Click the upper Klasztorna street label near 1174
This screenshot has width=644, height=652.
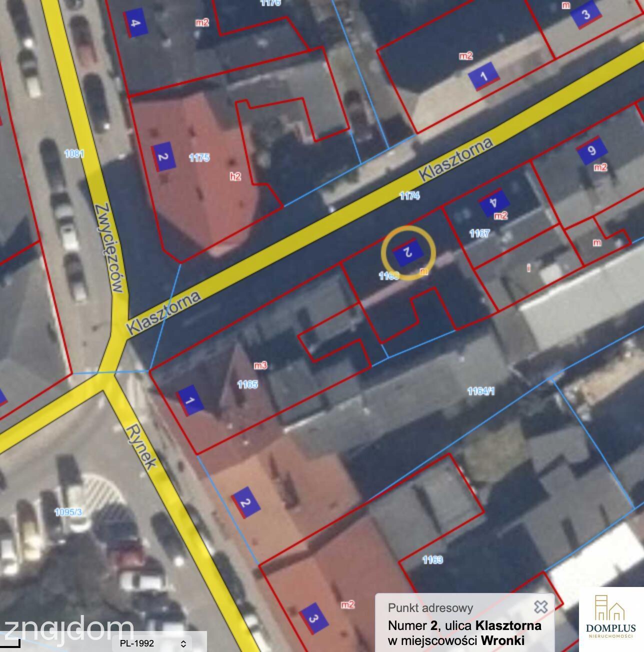[x=455, y=159]
